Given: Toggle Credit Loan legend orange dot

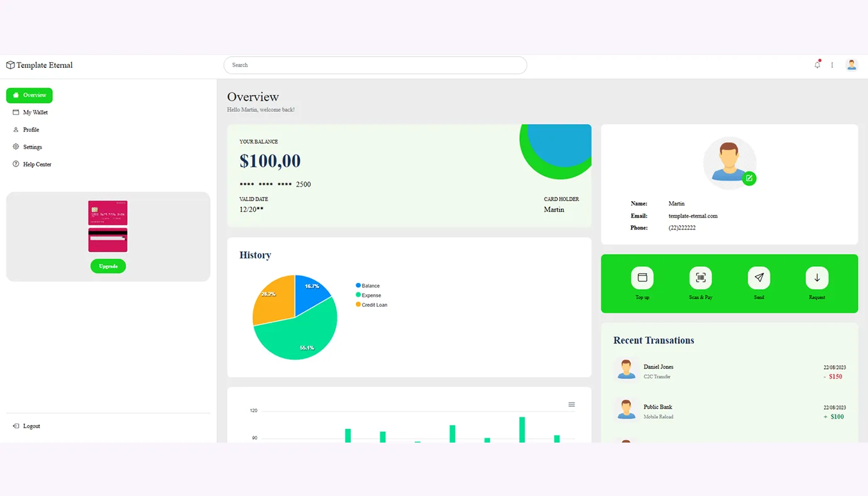Looking at the screenshot, I should [x=358, y=304].
